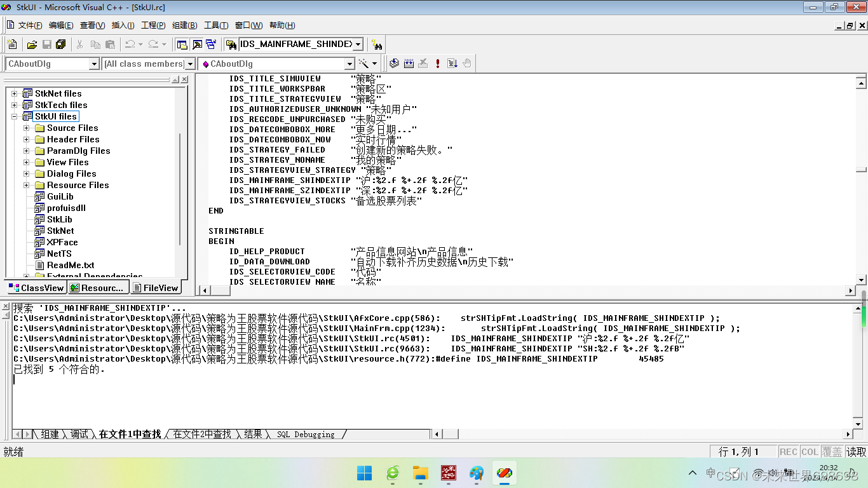
Task: Switch to the ClassView tab
Action: pos(36,288)
